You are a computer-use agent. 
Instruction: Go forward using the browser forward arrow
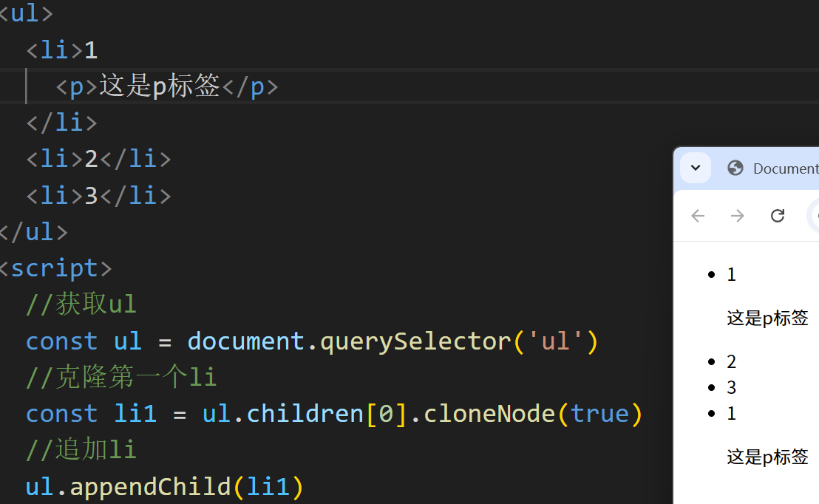[x=738, y=216]
